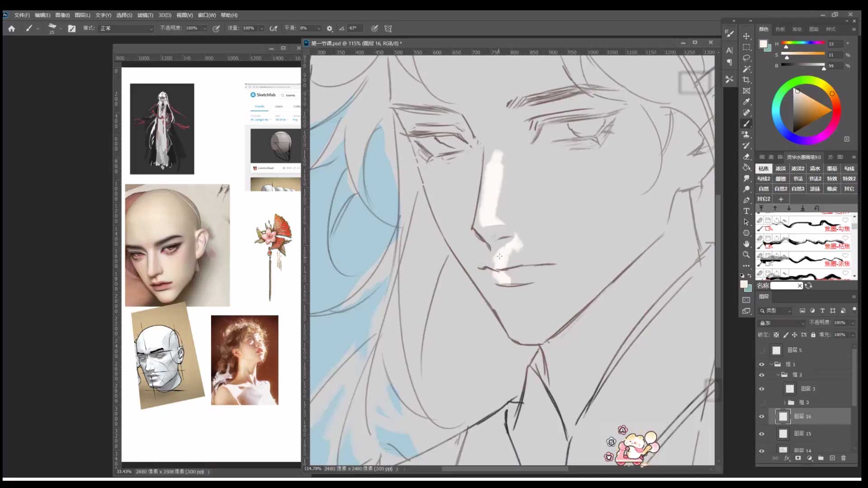The image size is (868, 488).
Task: Select the 枯焦 brush category button
Action: 764,169
